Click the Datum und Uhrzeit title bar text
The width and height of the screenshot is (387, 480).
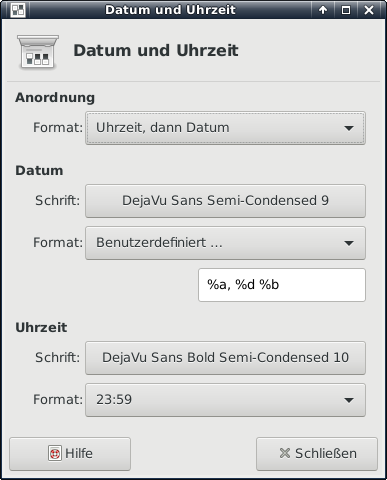coord(170,10)
